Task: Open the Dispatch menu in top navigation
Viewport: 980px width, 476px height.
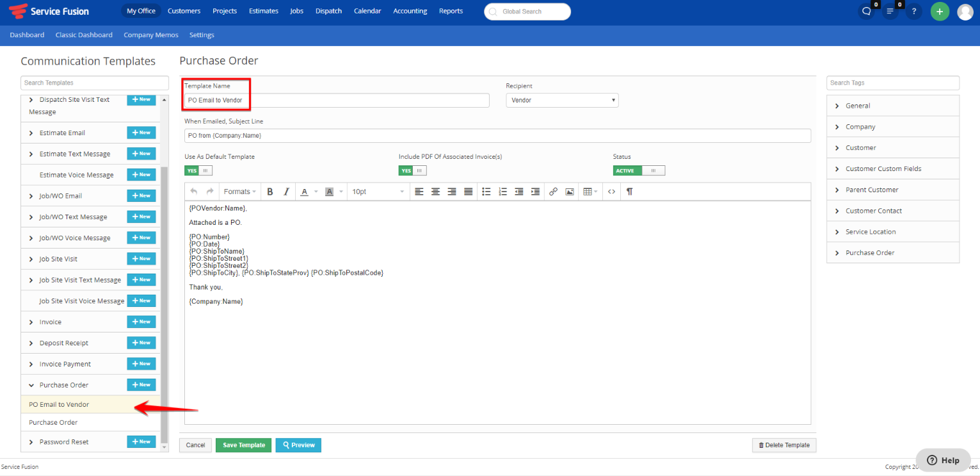Action: pos(328,11)
